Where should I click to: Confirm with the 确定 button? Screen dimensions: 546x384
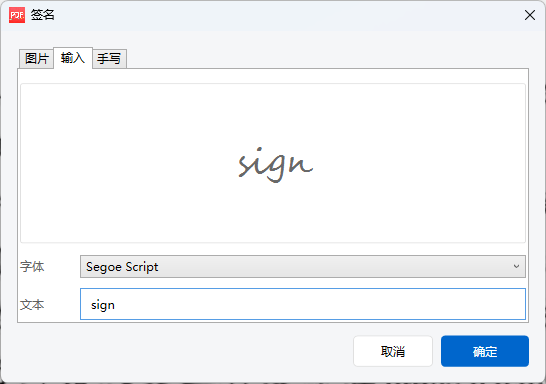coord(485,351)
